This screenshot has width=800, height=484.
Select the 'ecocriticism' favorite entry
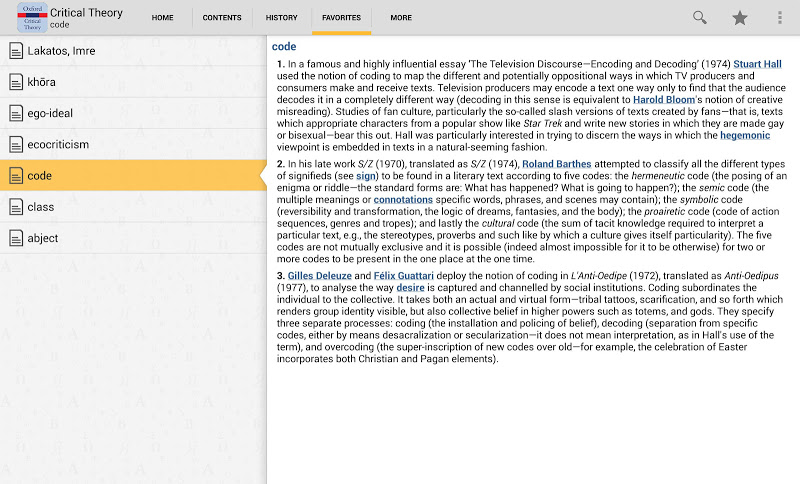point(133,144)
